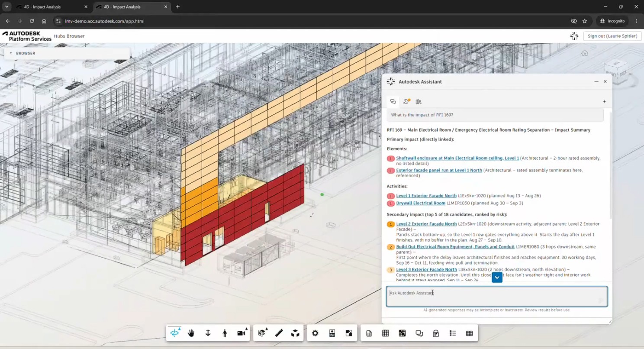644x349 pixels.
Task: Click the Explode model cube icon
Action: pos(295,333)
